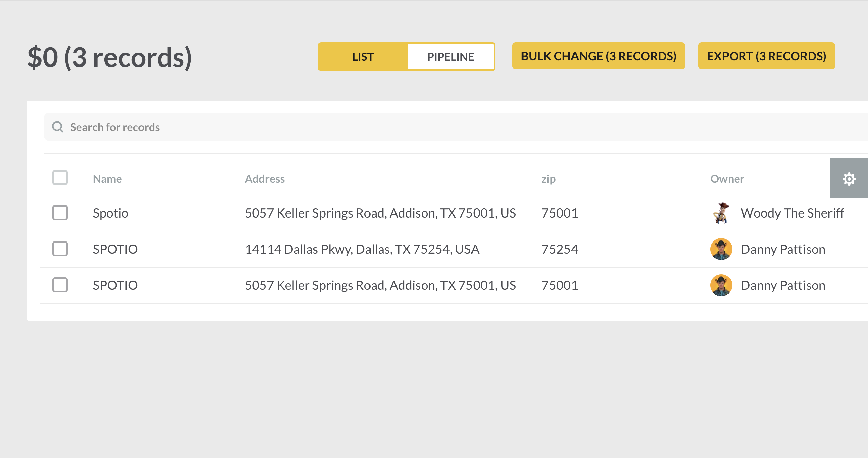Screen dimensions: 868x458
Task: Click BULK CHANGE (3 RECORDS) button
Action: (x=598, y=56)
